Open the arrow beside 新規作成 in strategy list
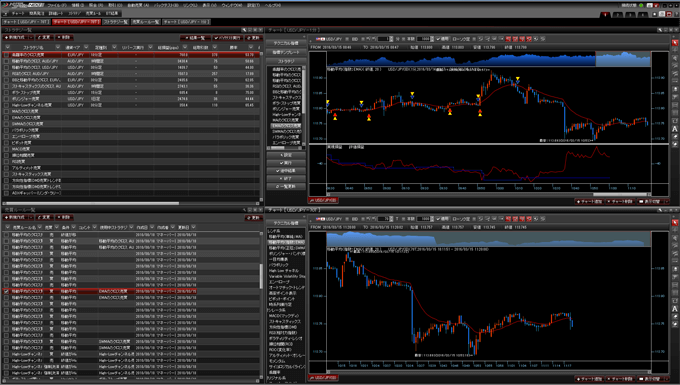The width and height of the screenshot is (680, 385). (31, 38)
